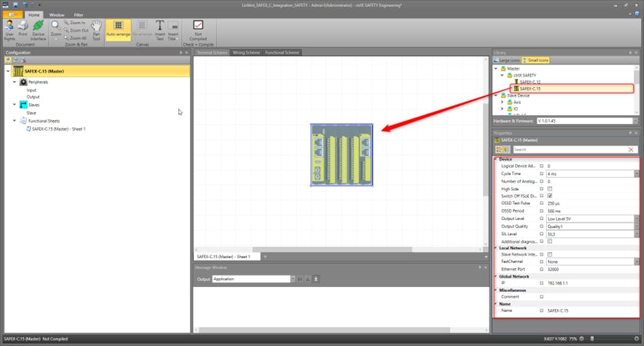
Task: Click the Insert Text tool
Action: (159, 29)
